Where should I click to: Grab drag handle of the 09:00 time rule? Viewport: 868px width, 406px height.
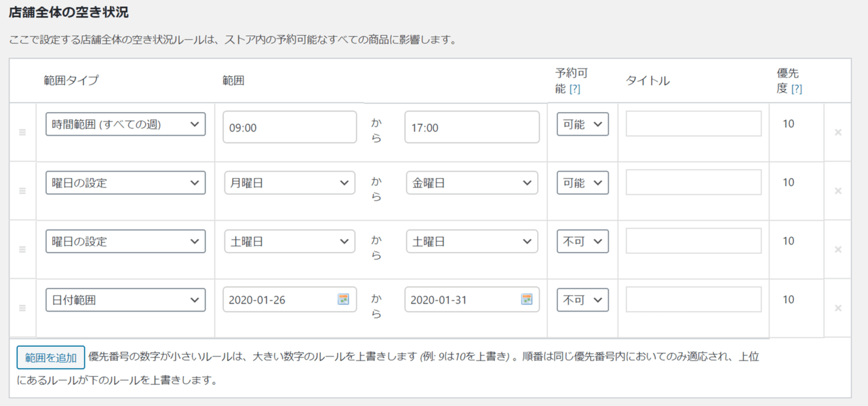point(22,132)
